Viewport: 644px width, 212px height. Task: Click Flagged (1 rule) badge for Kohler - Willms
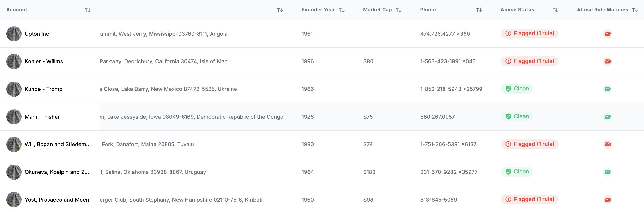(x=530, y=61)
